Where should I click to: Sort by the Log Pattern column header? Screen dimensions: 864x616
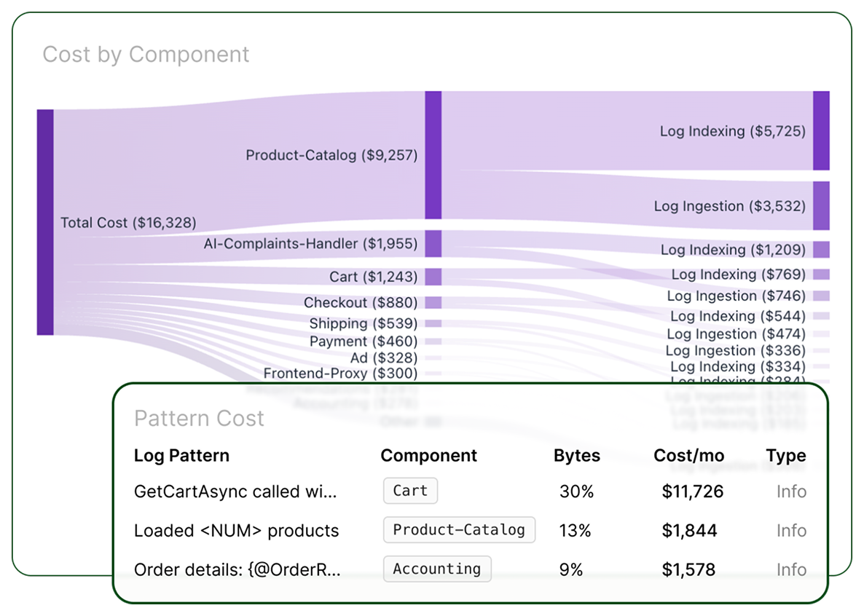tap(181, 456)
